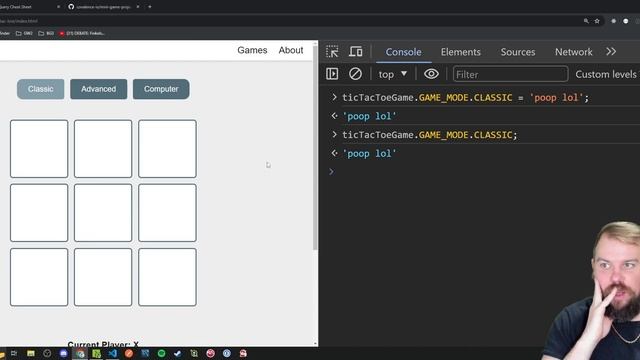Mark the center tic-tac-toe cell
The width and height of the screenshot is (640, 360).
(103, 213)
